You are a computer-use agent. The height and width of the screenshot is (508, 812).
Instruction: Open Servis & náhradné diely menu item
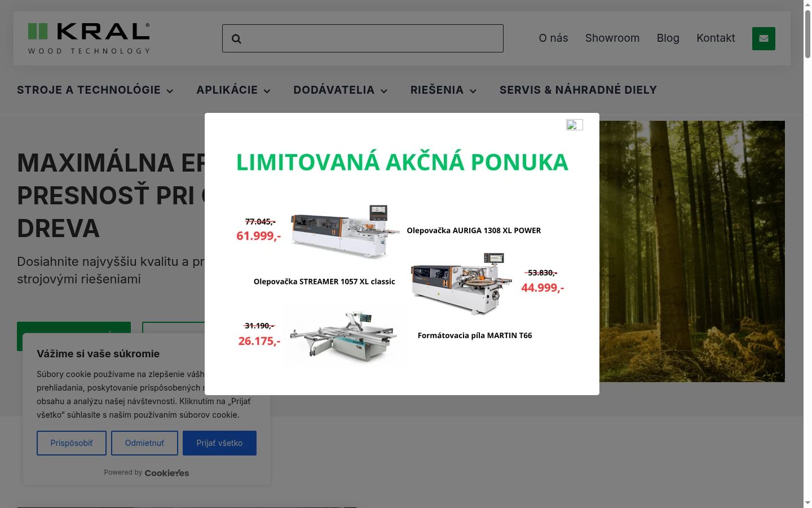578,90
